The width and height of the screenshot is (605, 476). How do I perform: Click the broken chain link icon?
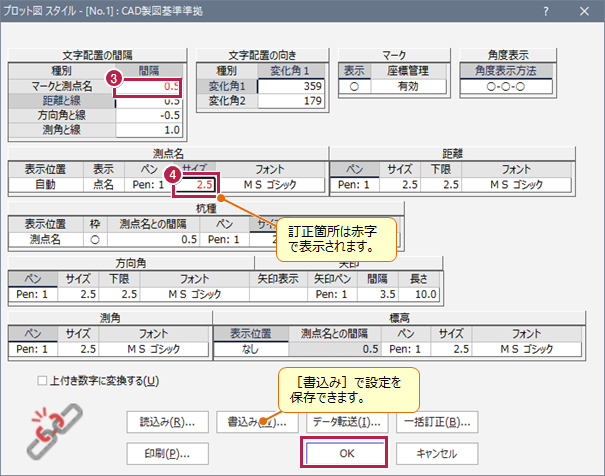pos(55,431)
